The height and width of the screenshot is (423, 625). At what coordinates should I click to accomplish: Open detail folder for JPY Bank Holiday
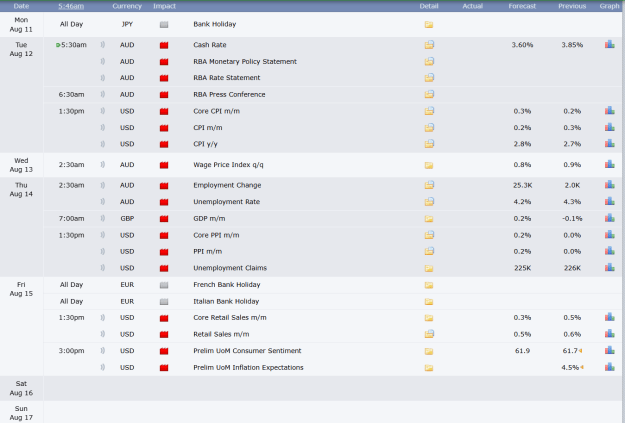click(429, 25)
